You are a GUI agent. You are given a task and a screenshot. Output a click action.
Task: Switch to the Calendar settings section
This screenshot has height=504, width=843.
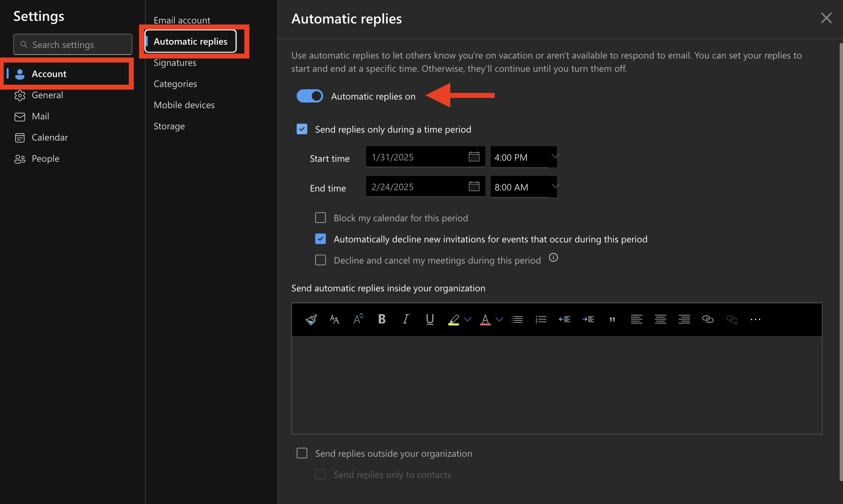pos(50,138)
